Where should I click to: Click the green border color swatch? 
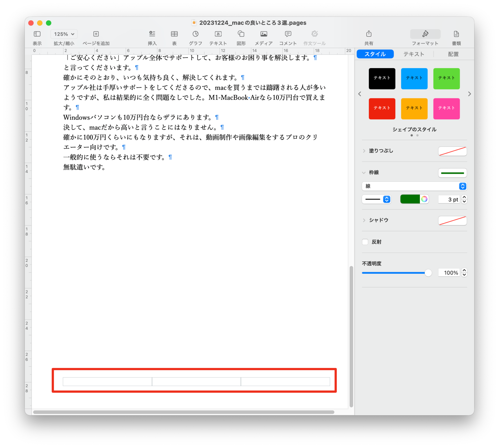tap(410, 199)
